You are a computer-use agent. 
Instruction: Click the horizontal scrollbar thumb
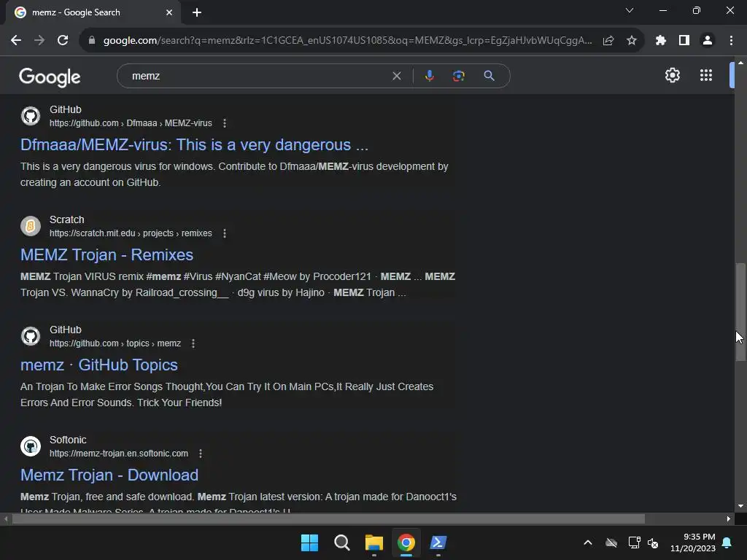click(x=328, y=519)
